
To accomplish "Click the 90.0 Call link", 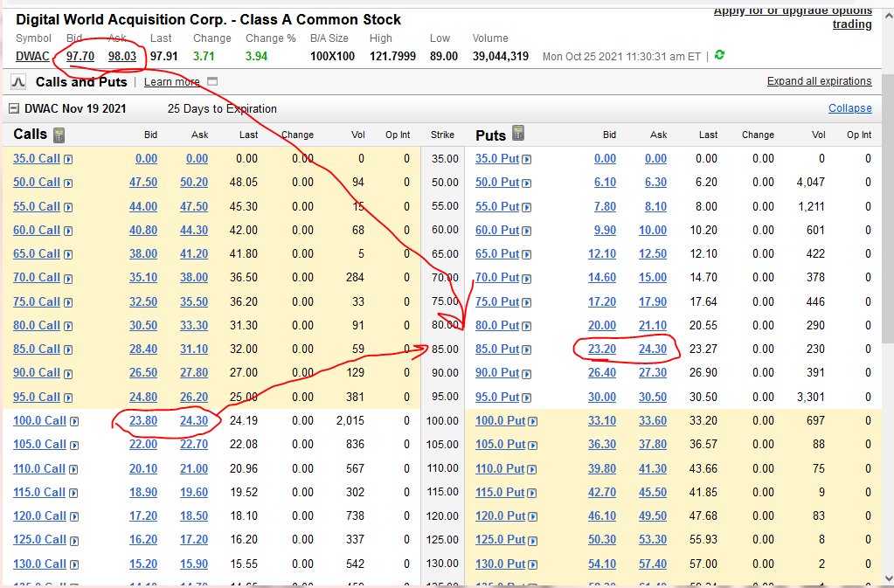I will pos(37,372).
